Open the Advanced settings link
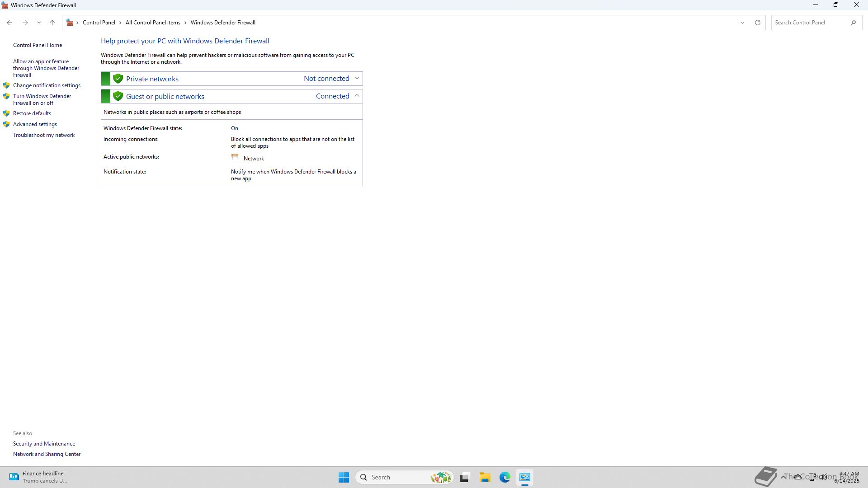The image size is (868, 488). click(x=35, y=124)
